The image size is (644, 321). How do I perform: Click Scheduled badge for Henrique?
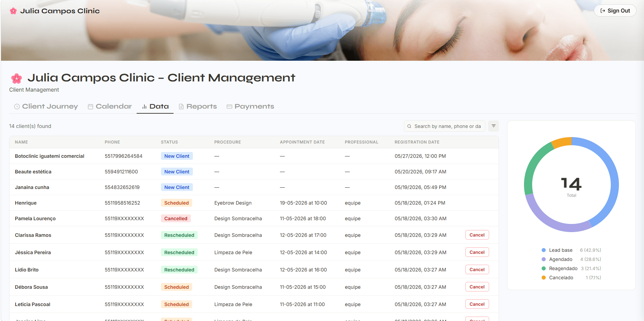[x=177, y=203]
